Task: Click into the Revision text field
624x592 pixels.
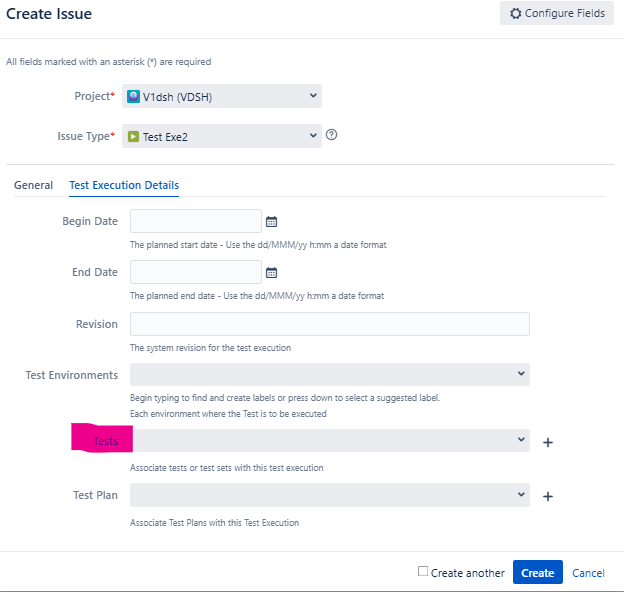Action: point(329,324)
